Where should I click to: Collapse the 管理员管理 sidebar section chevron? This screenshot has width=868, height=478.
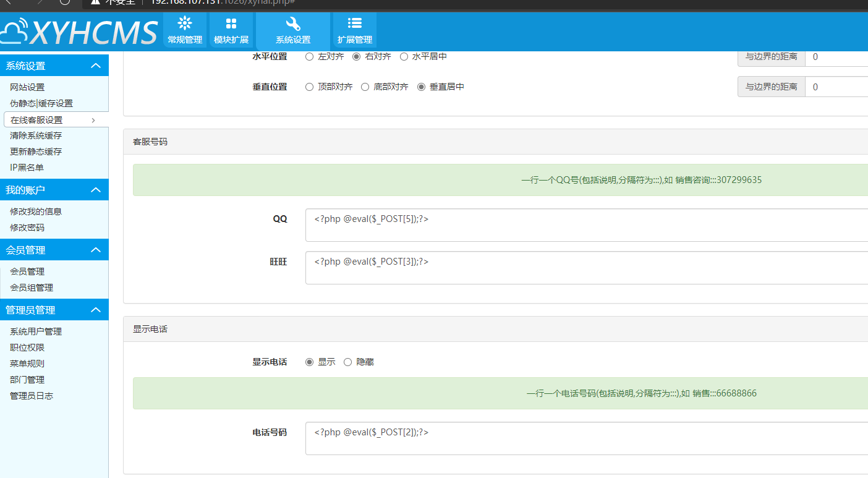click(95, 310)
